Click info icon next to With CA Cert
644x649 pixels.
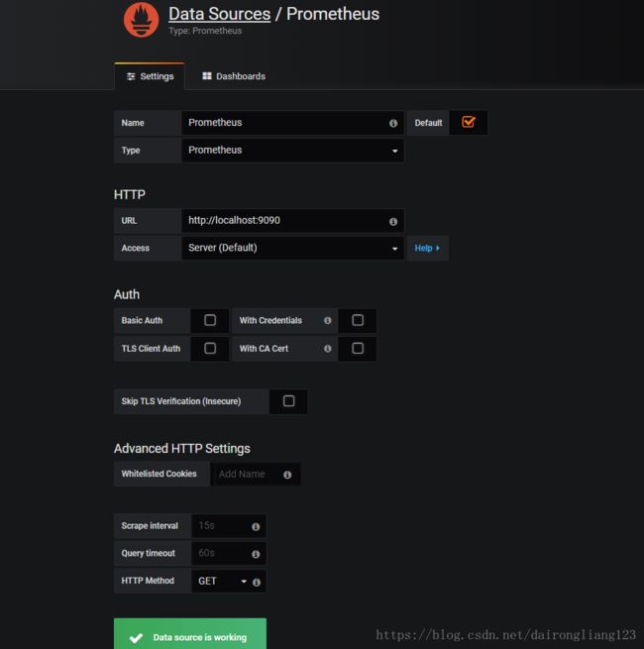click(x=327, y=349)
